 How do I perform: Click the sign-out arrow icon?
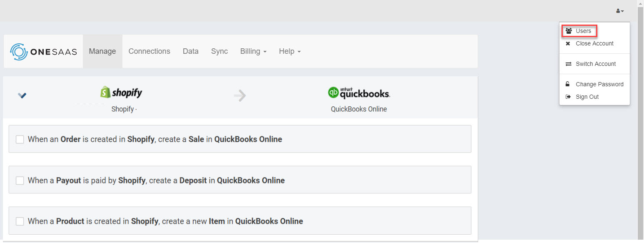568,97
